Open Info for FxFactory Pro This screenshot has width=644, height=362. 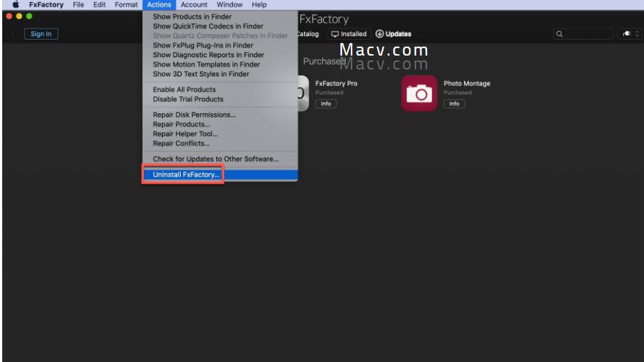point(326,104)
